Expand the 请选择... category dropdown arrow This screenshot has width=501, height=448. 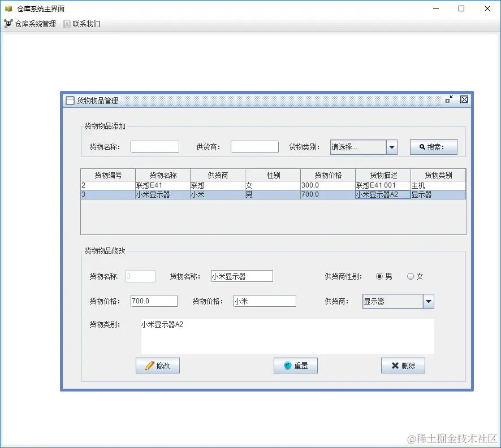pos(392,147)
